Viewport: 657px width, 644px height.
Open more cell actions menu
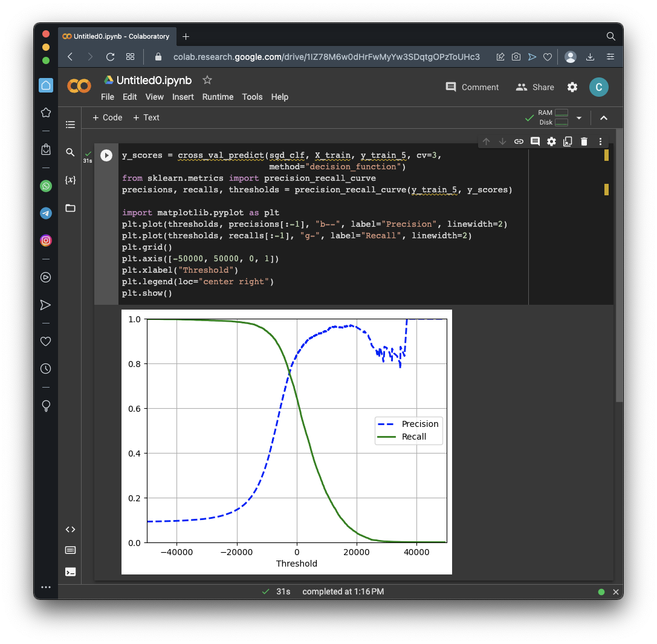pos(600,141)
